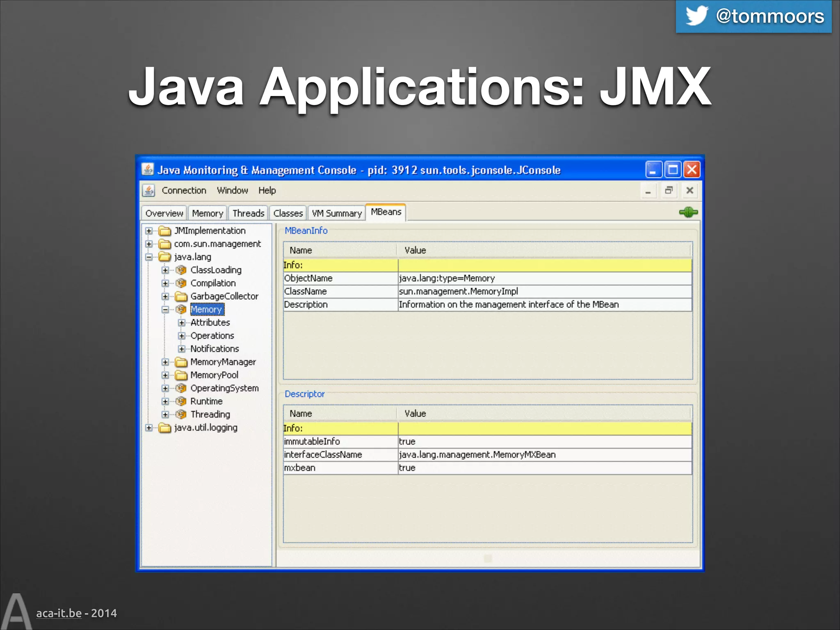
Task: Select the Operations tree item label
Action: point(212,336)
